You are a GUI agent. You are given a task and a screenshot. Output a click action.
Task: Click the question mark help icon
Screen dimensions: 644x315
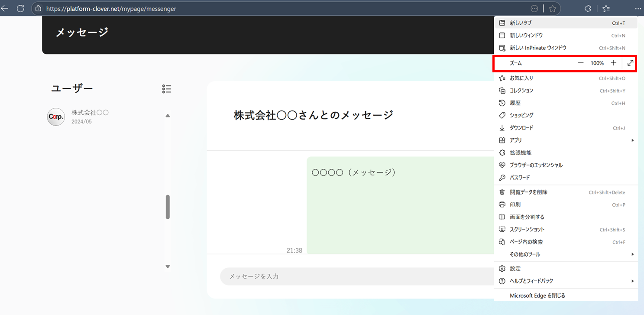(502, 281)
